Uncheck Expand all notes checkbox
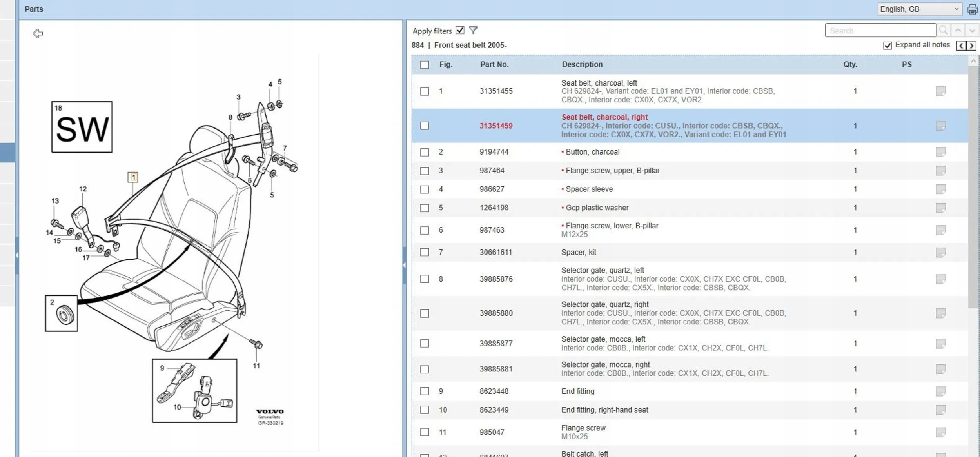Viewport: 980px width, 457px height. [887, 46]
